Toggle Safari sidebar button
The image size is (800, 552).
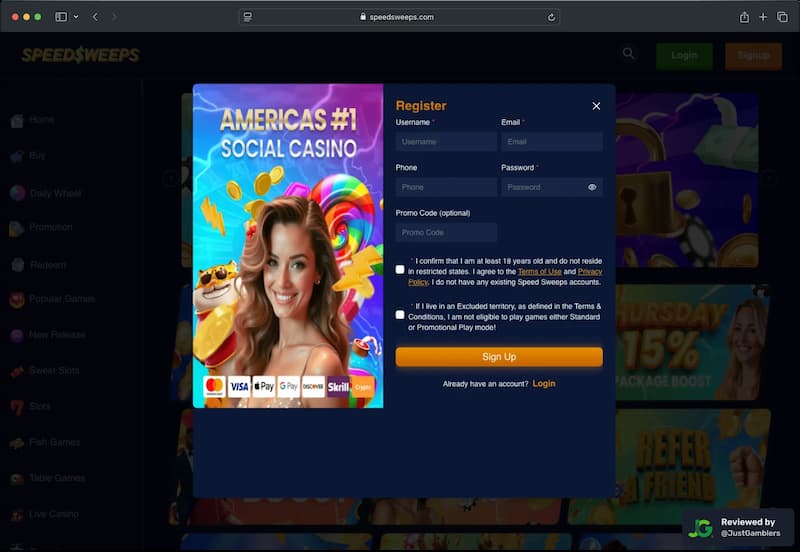pos(61,17)
